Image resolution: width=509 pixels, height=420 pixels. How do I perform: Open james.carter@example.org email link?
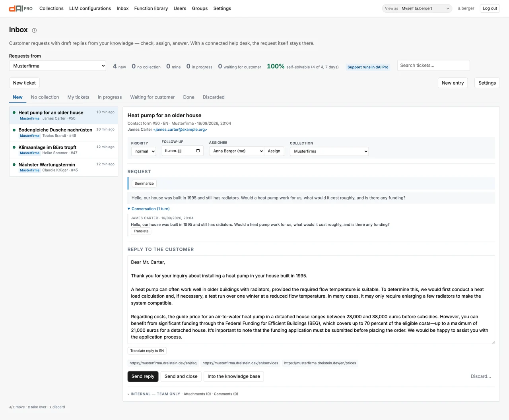pyautogui.click(x=180, y=130)
